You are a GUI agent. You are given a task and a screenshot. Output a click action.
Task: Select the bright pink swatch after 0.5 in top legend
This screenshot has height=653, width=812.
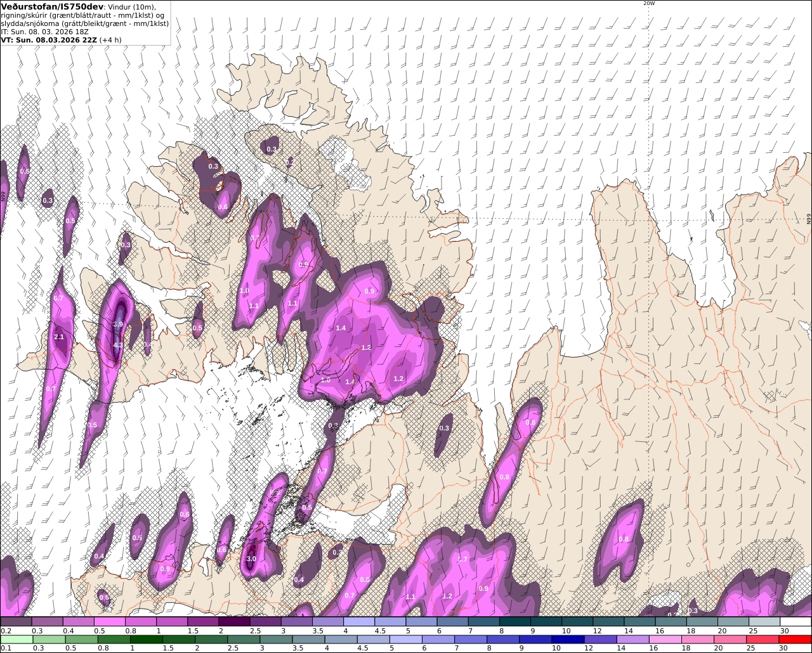(x=110, y=622)
